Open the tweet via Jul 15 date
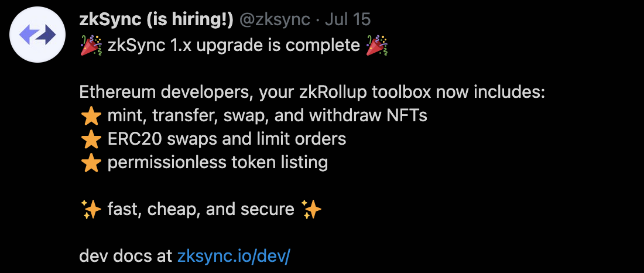Screen dimensions: 644x273 [348, 19]
